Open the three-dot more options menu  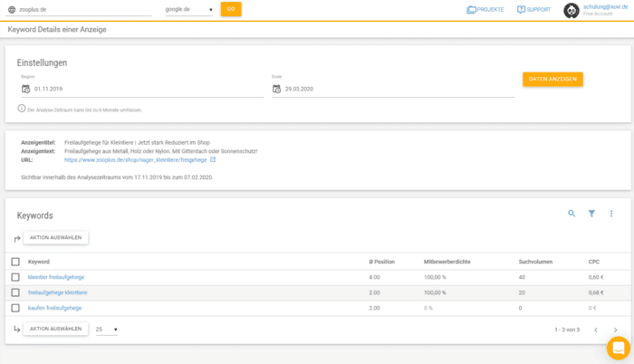[x=611, y=214]
